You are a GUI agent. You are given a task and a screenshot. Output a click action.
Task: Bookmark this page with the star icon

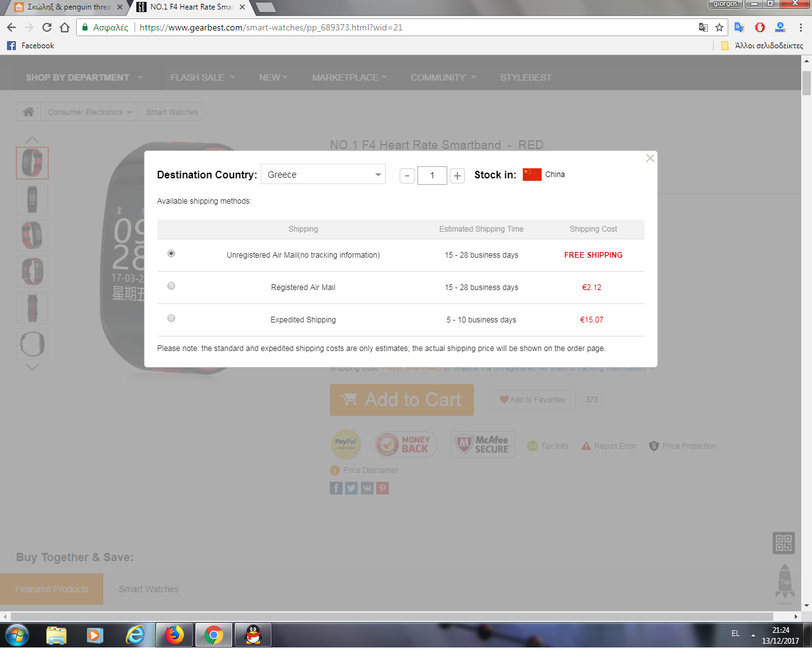click(719, 27)
